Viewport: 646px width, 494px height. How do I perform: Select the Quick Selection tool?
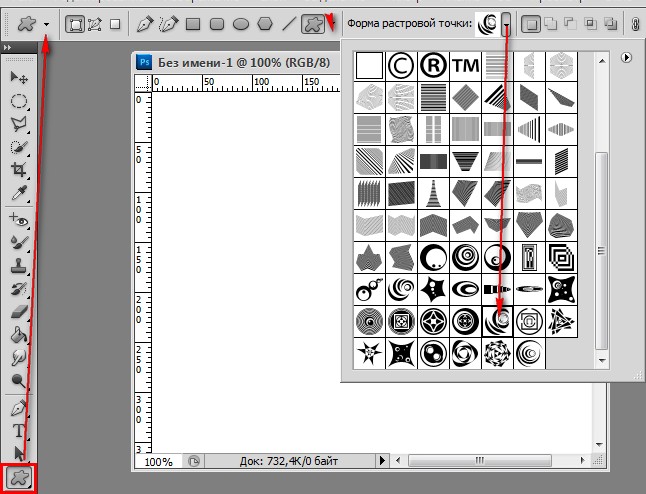[x=19, y=147]
